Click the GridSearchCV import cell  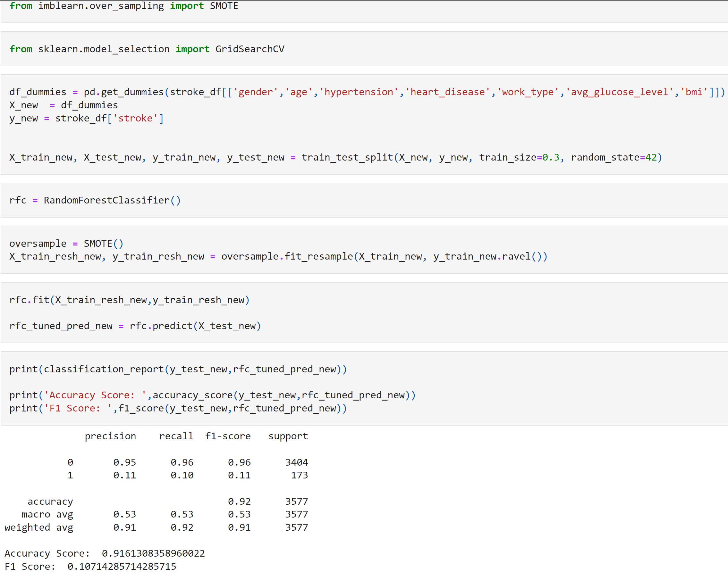[147, 49]
